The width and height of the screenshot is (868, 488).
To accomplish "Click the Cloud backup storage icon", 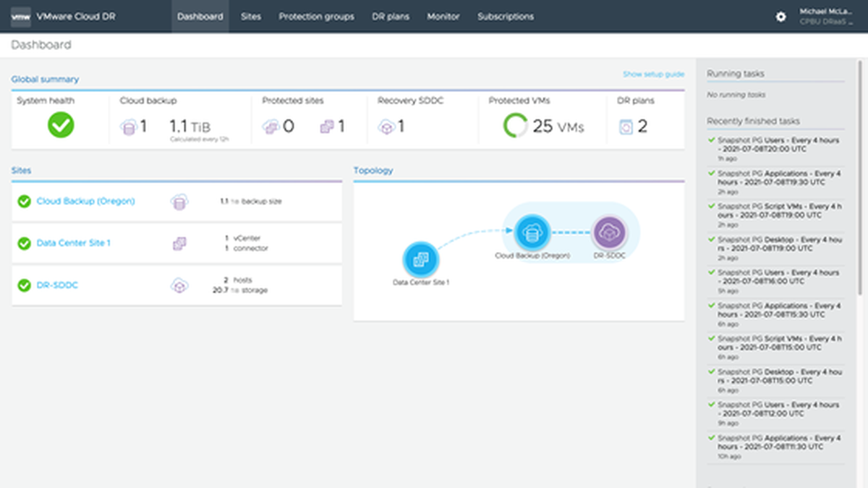I will [128, 127].
